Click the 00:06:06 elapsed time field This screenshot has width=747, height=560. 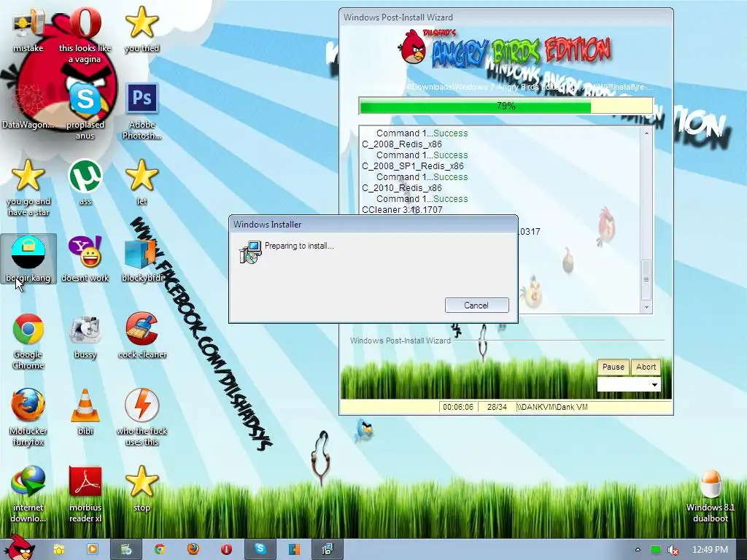[458, 407]
